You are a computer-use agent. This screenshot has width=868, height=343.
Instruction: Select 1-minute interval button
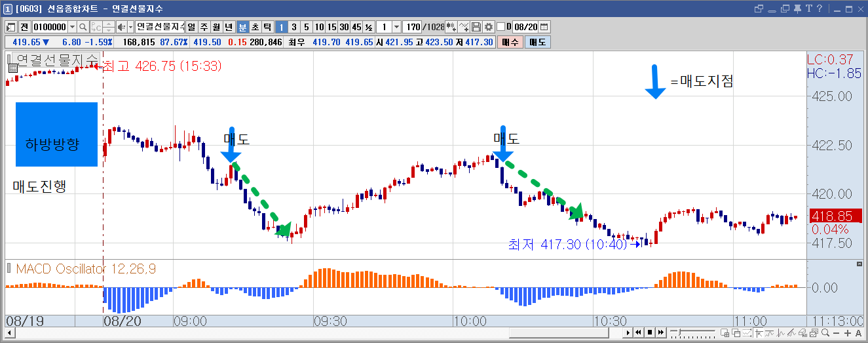pyautogui.click(x=282, y=27)
